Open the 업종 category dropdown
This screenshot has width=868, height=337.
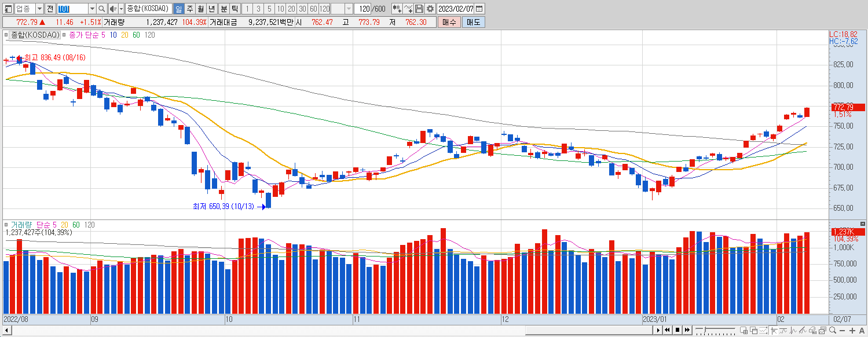39,9
